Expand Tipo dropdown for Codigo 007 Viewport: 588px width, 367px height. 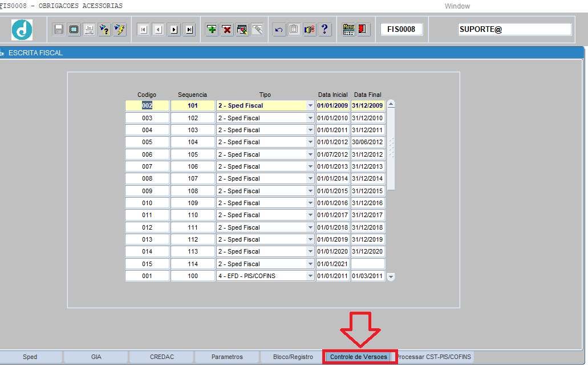(x=310, y=166)
